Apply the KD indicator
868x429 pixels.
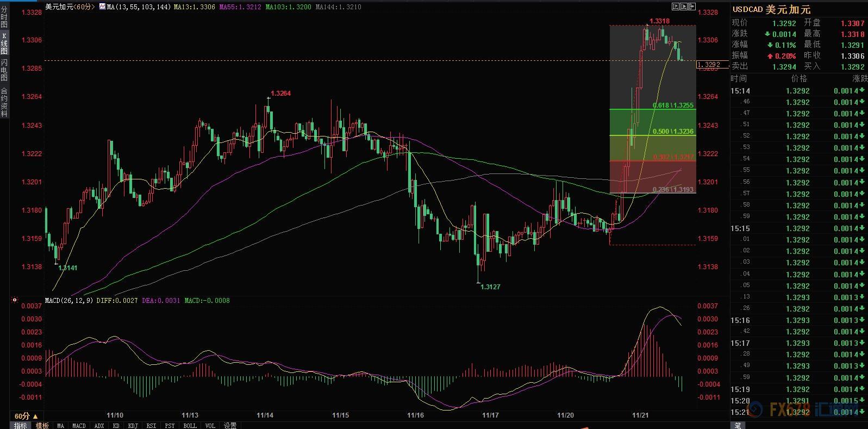pyautogui.click(x=116, y=426)
